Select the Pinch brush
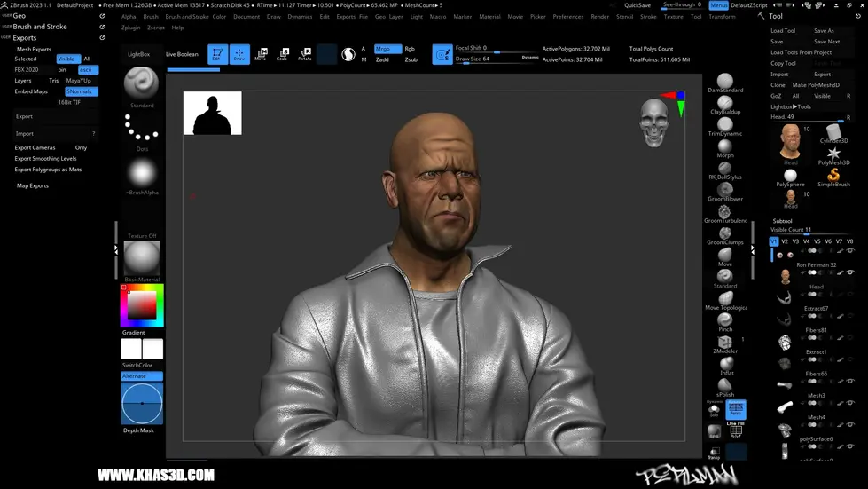 (725, 323)
